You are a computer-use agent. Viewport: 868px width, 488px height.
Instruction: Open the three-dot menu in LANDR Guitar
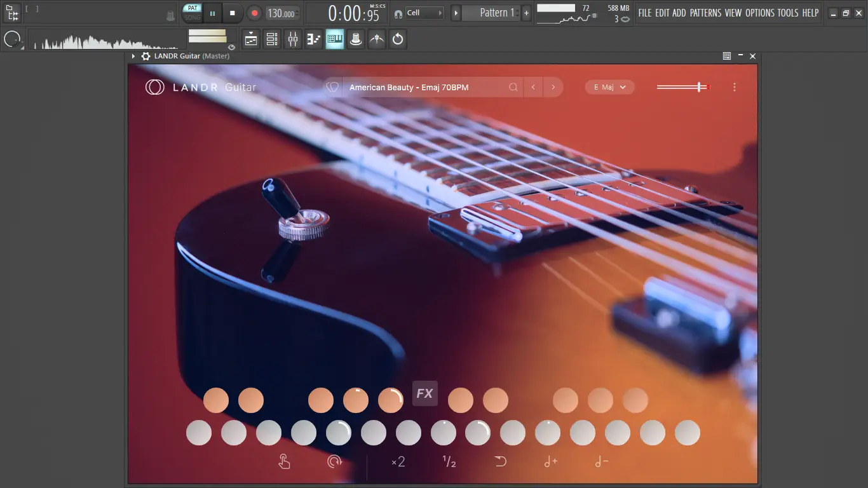[735, 87]
